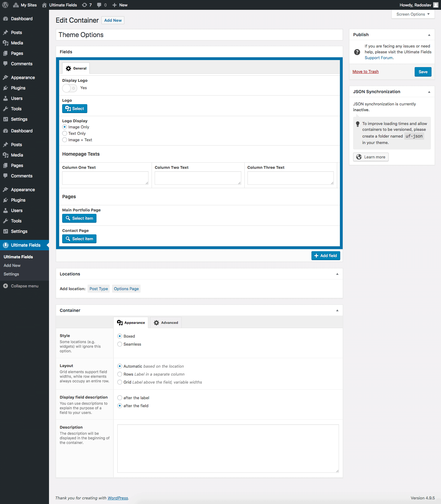
Task: Open the Screen Options dropdown
Action: [413, 14]
